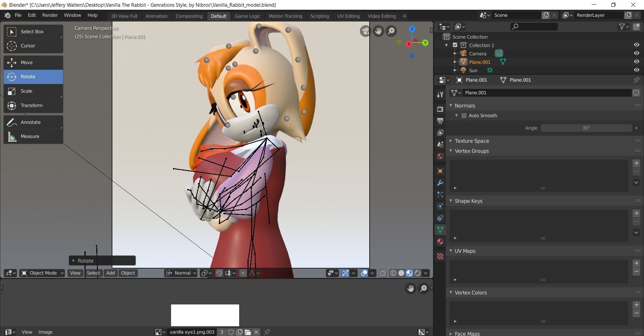644x336 pixels.
Task: Select the Annotate tool
Action: 33,122
